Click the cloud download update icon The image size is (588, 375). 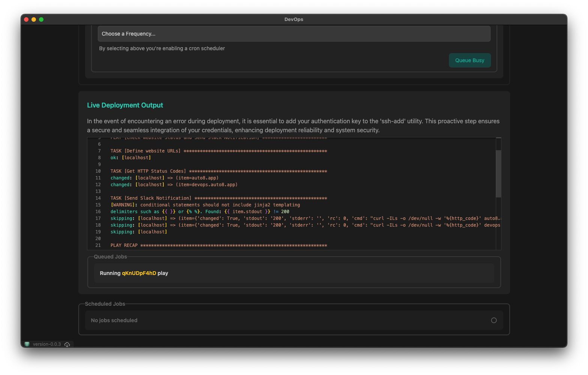point(67,344)
